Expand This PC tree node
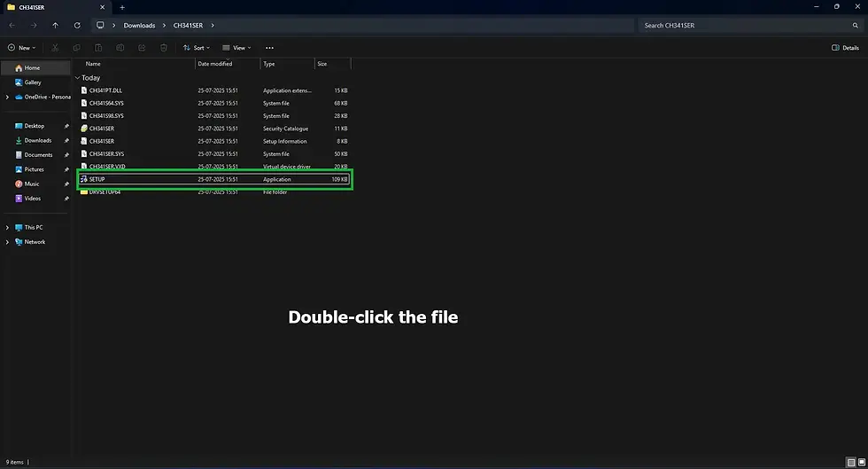 (7, 227)
